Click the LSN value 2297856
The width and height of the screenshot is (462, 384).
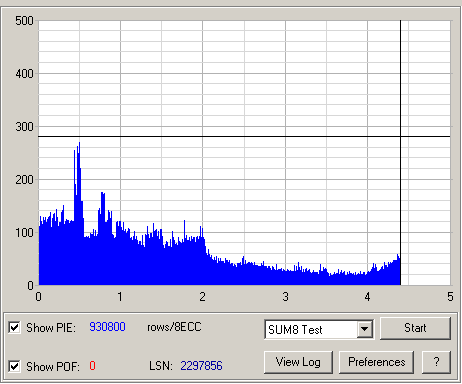(201, 366)
